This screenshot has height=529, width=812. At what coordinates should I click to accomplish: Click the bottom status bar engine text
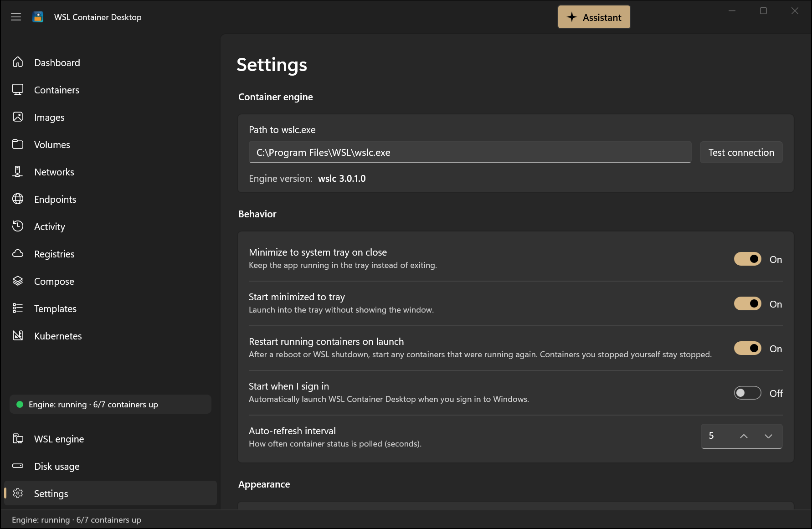pyautogui.click(x=77, y=520)
